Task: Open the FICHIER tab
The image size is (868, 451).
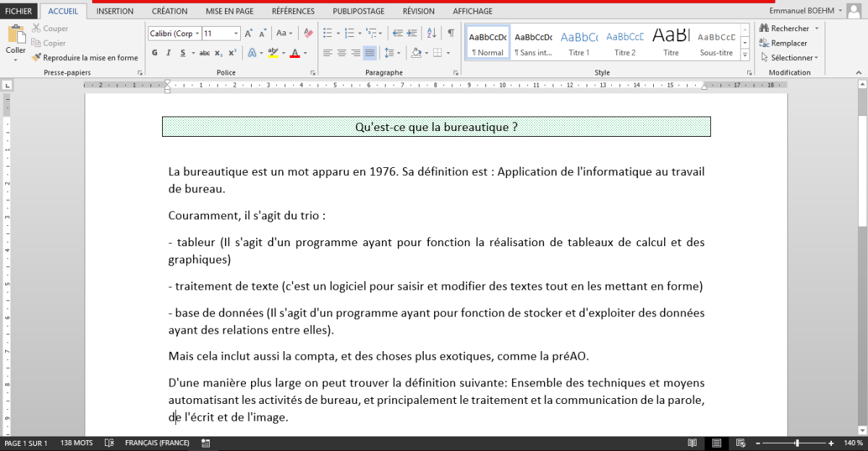Action: coord(19,11)
